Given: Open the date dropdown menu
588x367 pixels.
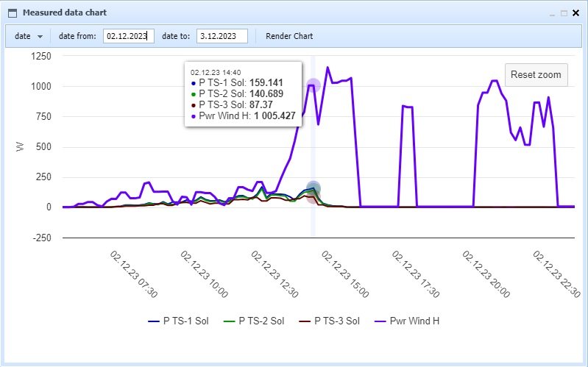Looking at the screenshot, I should click(29, 36).
